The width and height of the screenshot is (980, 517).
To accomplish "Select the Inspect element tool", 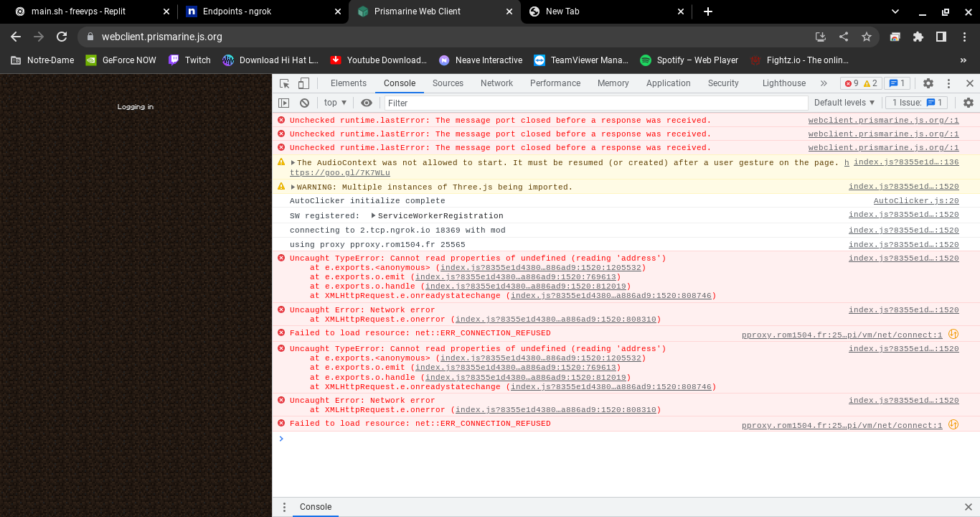I will [x=285, y=83].
